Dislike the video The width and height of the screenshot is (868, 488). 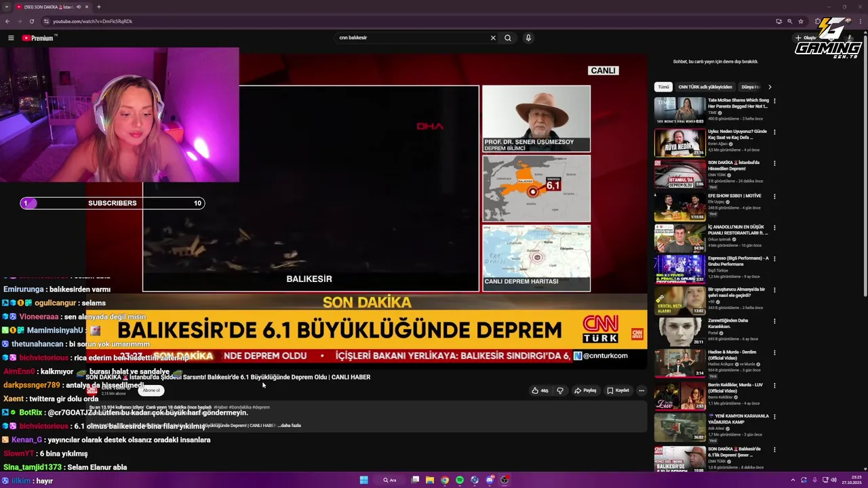click(560, 390)
